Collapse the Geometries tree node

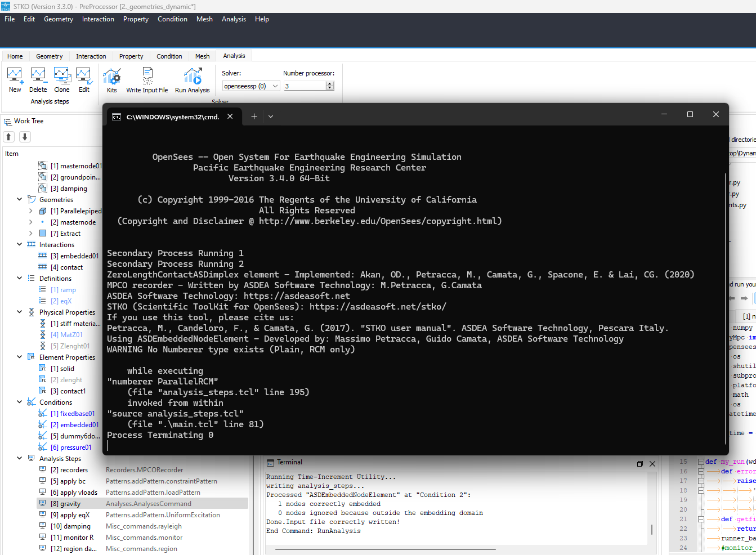[19, 199]
